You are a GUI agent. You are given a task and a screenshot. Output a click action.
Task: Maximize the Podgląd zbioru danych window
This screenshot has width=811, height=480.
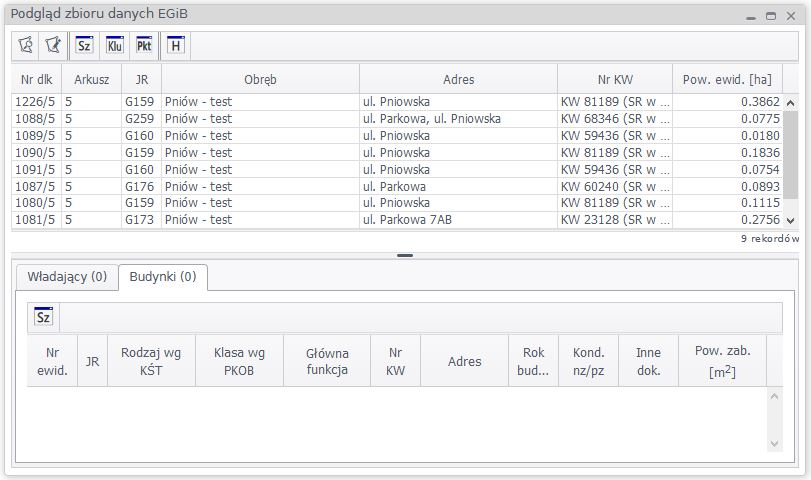pos(771,16)
